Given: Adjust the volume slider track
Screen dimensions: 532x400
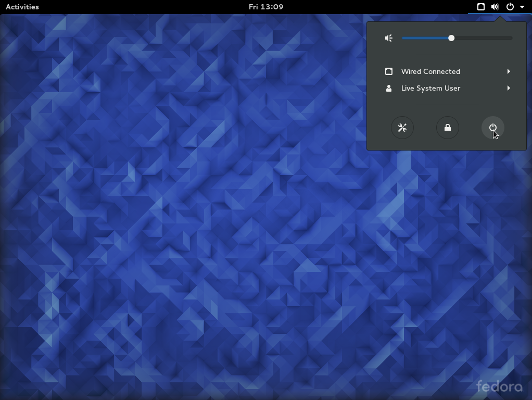Looking at the screenshot, I should coord(457,38).
